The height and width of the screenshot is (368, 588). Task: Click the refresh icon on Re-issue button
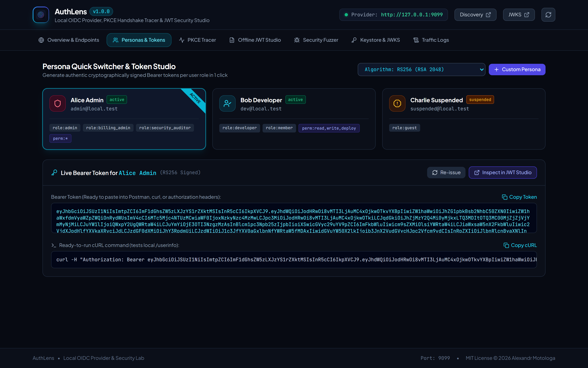click(435, 173)
